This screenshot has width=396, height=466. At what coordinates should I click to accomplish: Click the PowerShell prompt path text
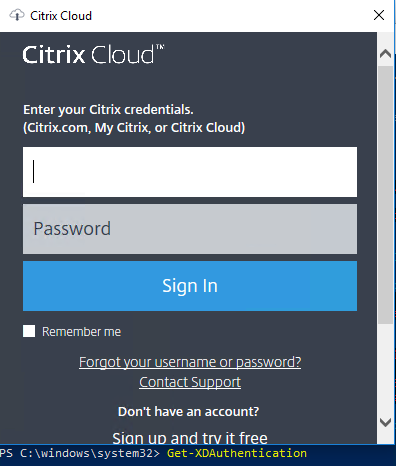pyautogui.click(x=80, y=453)
